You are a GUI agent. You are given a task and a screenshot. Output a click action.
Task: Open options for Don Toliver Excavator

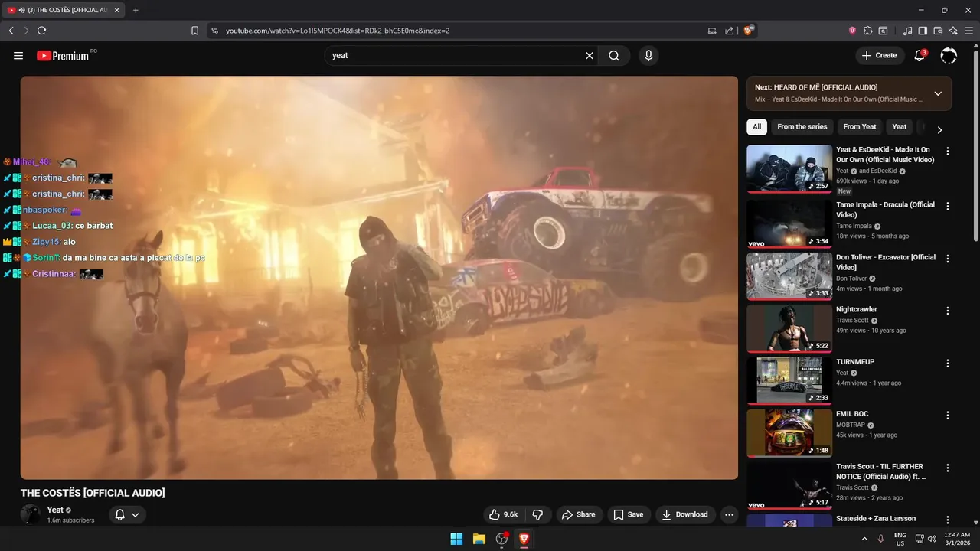948,258
